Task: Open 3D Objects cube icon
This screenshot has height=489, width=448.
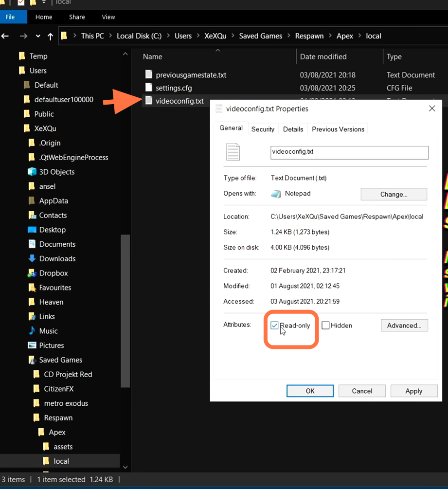Action: (x=32, y=172)
